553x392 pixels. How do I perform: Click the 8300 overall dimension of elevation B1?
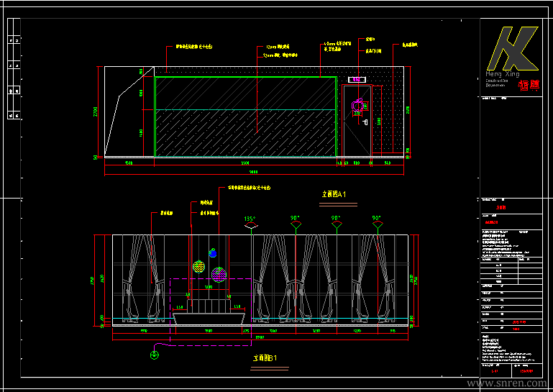pyautogui.click(x=260, y=337)
